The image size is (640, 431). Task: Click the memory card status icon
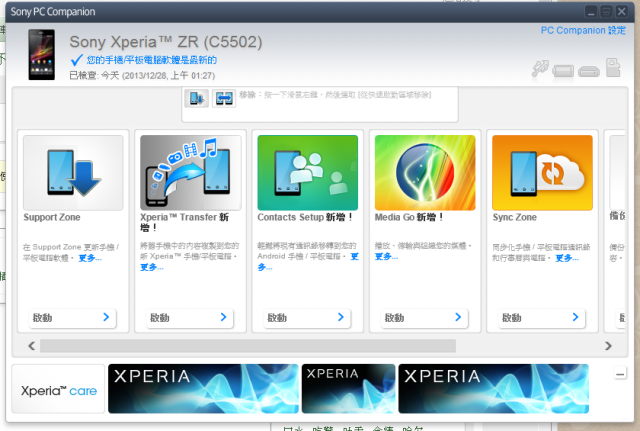pos(613,68)
